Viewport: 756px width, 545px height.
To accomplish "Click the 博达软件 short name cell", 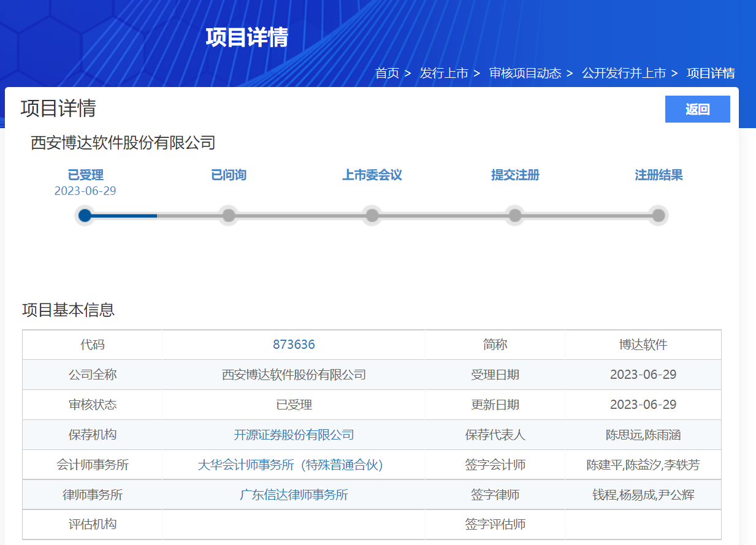I will pos(643,345).
